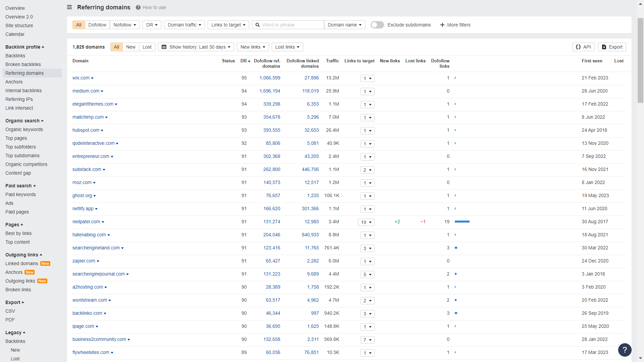Expand links to target for business2community.com

368,340
